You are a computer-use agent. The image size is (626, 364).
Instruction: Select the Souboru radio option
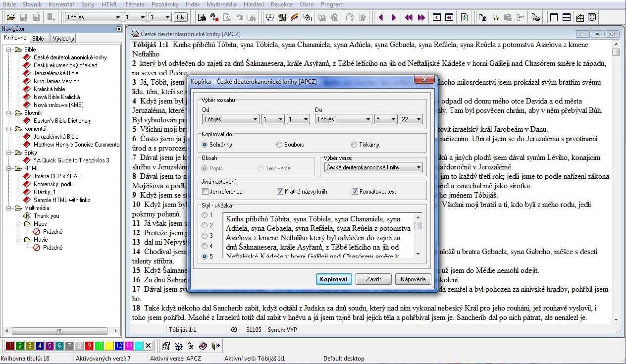[x=280, y=145]
